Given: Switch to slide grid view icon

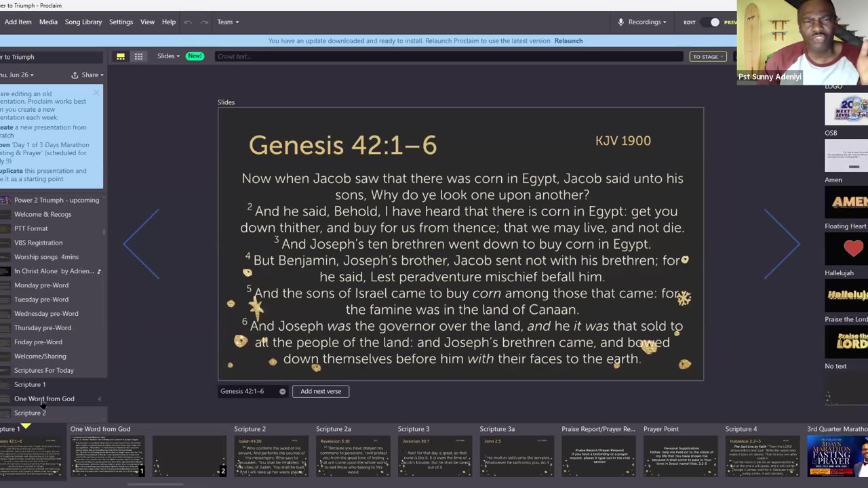Looking at the screenshot, I should click(x=138, y=56).
